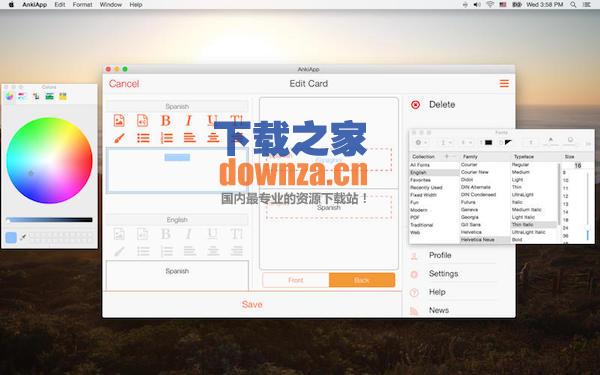Click the Profile person icon in sidebar
600x375 pixels.
[414, 256]
